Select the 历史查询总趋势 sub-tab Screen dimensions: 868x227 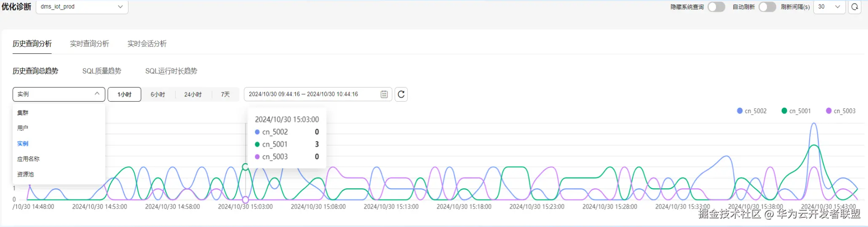[x=35, y=71]
